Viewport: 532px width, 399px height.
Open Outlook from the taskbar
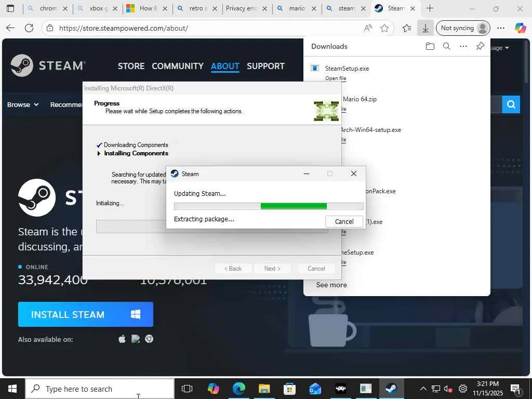coord(315,389)
